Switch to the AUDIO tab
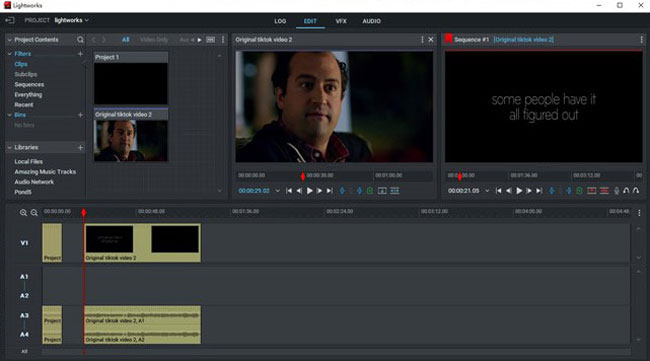The height and width of the screenshot is (361, 650). pyautogui.click(x=371, y=21)
